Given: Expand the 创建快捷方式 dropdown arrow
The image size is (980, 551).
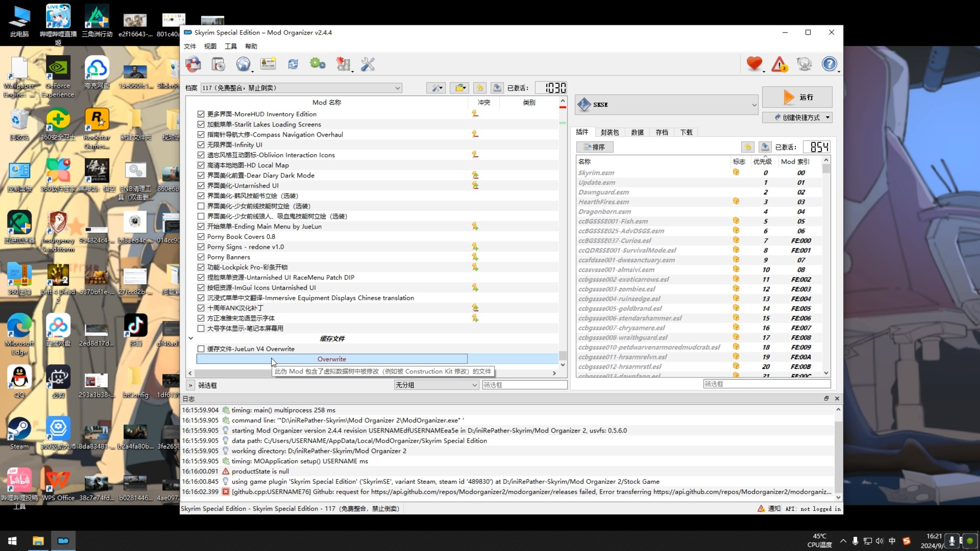Looking at the screenshot, I should (827, 117).
